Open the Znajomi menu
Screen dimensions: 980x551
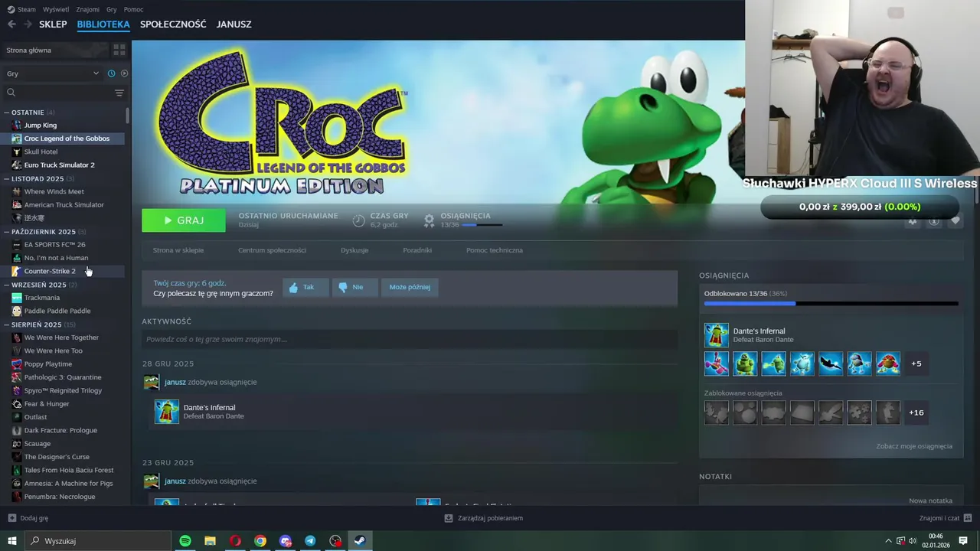click(87, 9)
